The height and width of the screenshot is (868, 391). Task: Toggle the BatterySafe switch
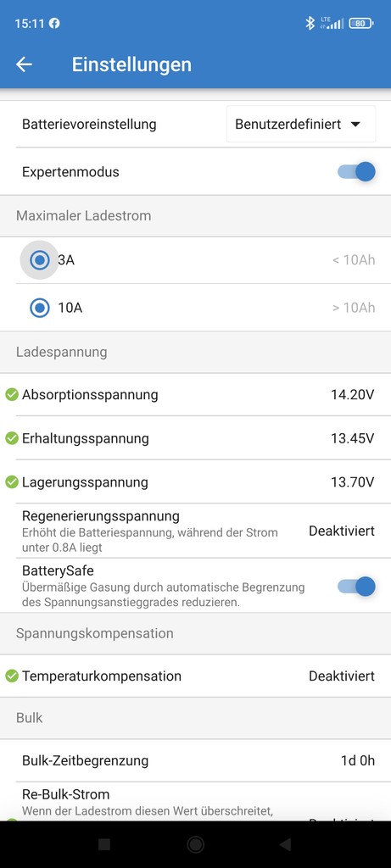pos(357,587)
